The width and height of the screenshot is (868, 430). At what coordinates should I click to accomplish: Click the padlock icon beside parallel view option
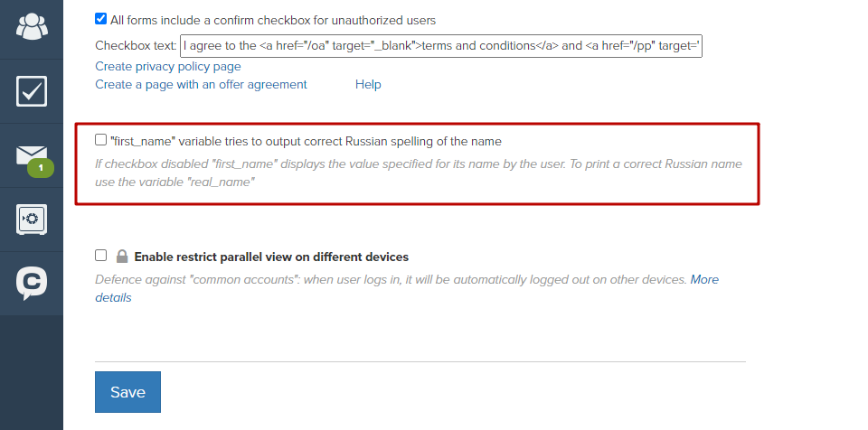point(122,257)
